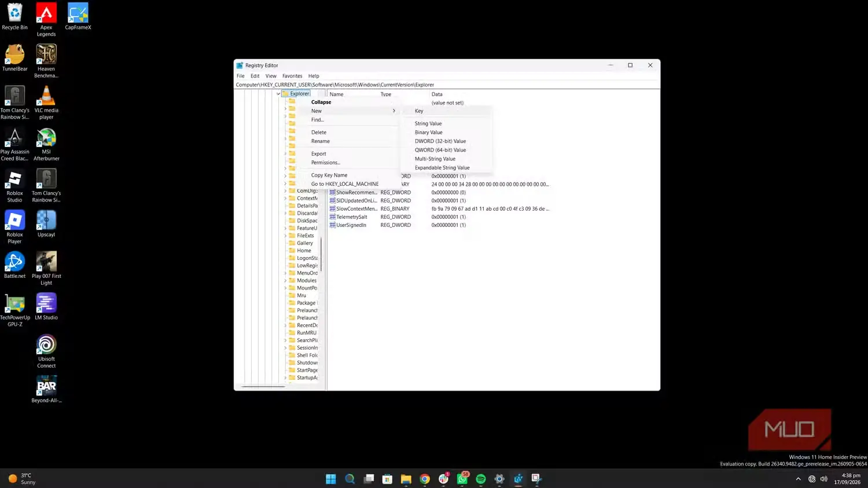Open the VLC media player shortcut
The image size is (868, 488).
pyautogui.click(x=46, y=102)
